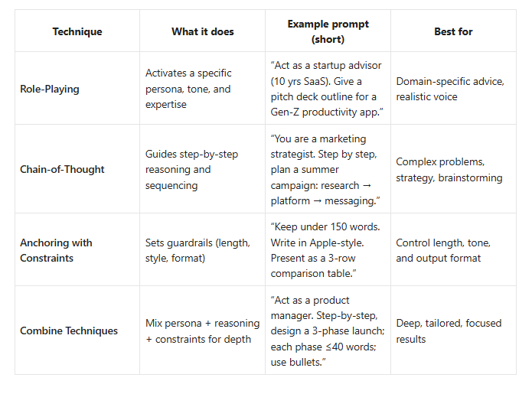Select the Example prompt (short) header
The width and height of the screenshot is (532, 394).
click(328, 31)
